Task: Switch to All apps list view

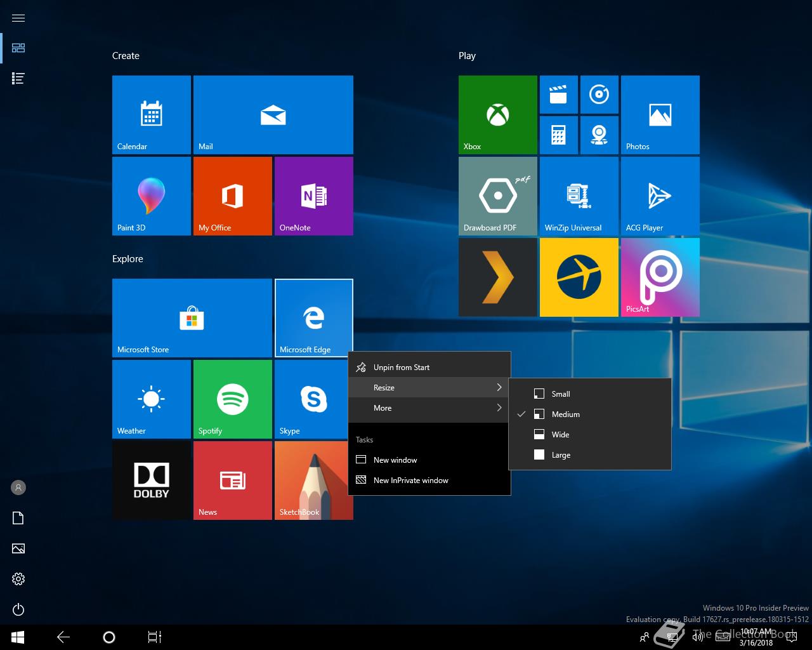Action: click(x=18, y=79)
